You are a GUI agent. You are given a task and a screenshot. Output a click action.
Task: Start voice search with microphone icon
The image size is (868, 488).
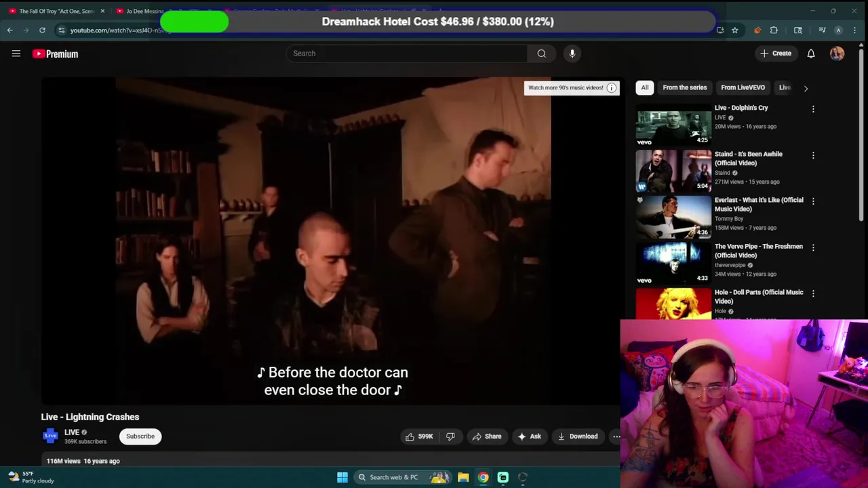(x=572, y=54)
